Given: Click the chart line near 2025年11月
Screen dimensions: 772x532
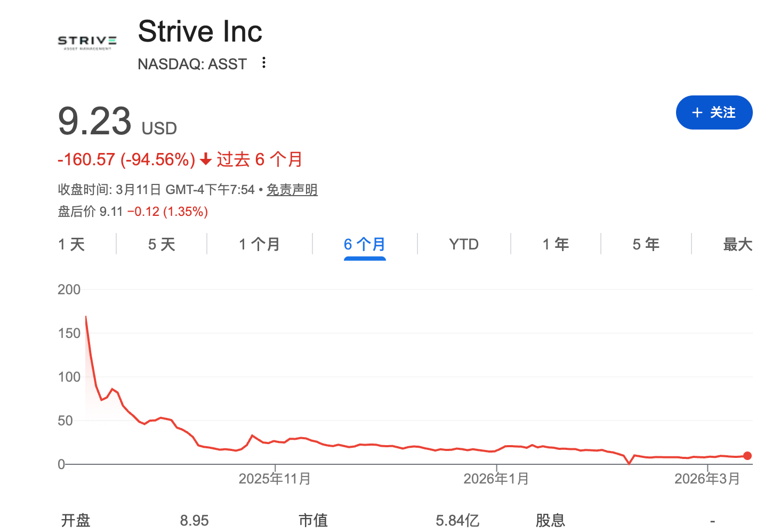Looking at the screenshot, I should [x=274, y=441].
